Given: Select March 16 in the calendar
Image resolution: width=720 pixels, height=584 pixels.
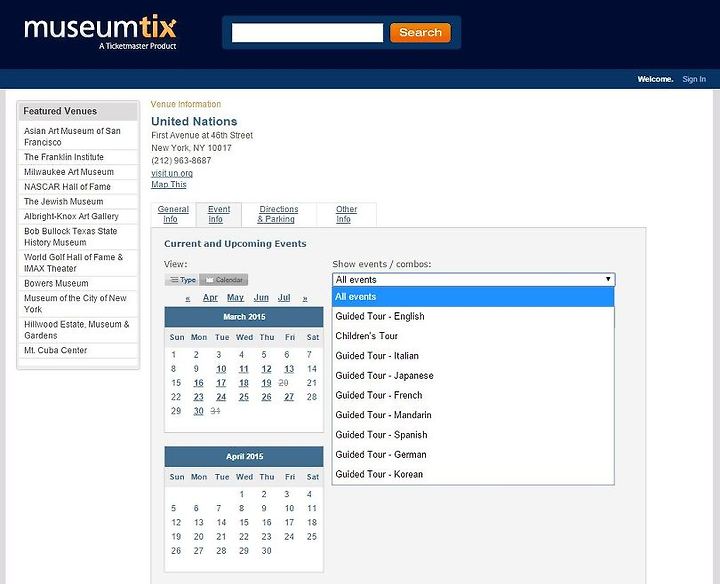Looking at the screenshot, I should (x=198, y=383).
